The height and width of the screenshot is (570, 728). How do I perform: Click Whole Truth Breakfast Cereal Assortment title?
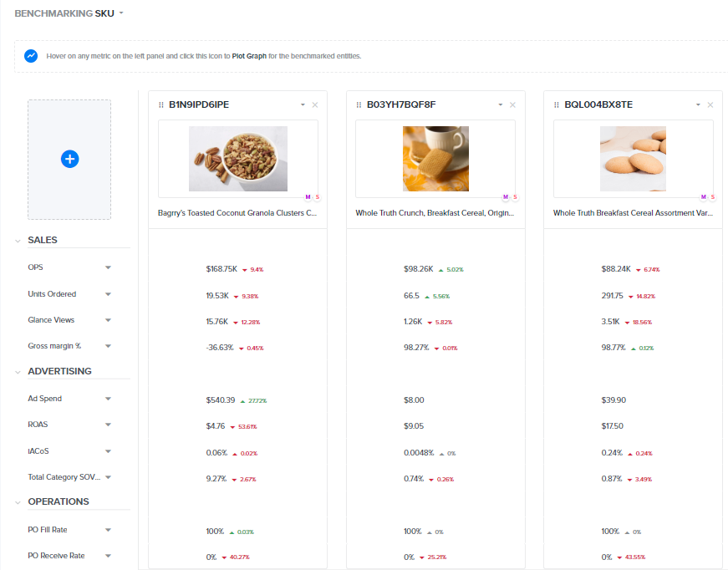tap(633, 213)
